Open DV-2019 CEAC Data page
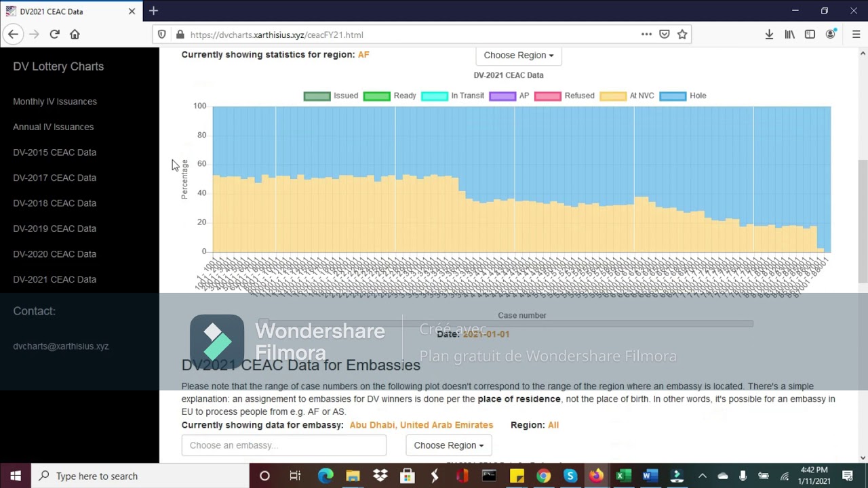Image resolution: width=868 pixels, height=488 pixels. (x=54, y=228)
